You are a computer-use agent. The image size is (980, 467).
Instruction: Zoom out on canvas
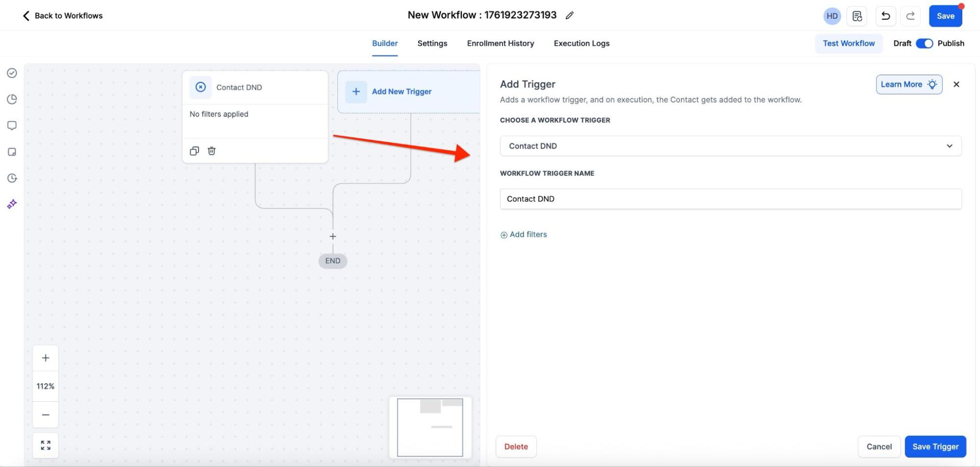[x=46, y=415]
